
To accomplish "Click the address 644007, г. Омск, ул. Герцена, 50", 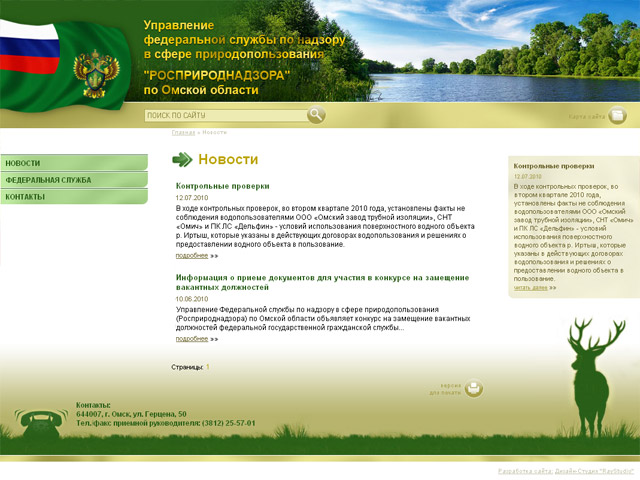I will (x=131, y=414).
